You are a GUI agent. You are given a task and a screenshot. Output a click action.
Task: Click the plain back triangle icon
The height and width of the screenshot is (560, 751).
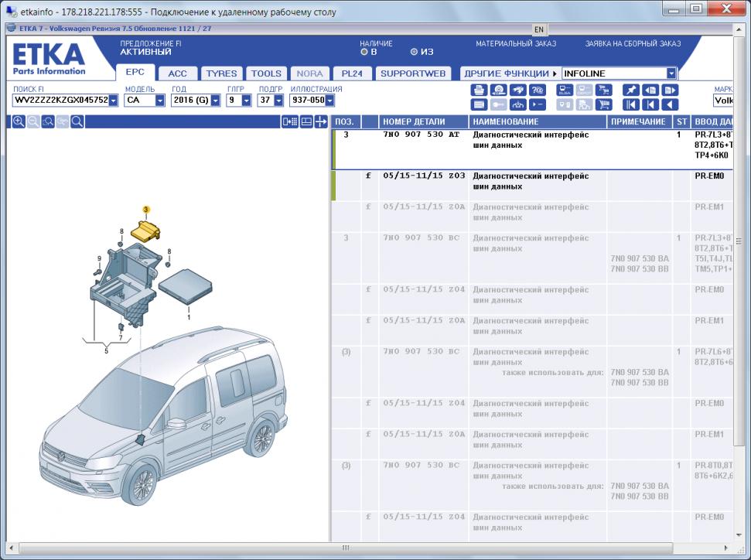pyautogui.click(x=670, y=105)
